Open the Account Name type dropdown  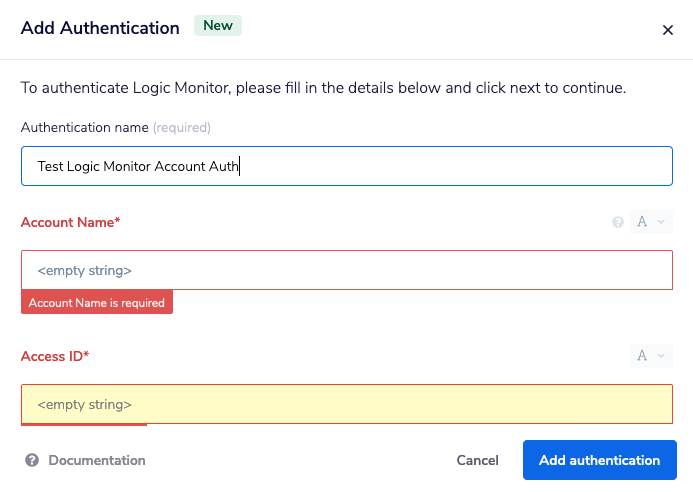[651, 222]
